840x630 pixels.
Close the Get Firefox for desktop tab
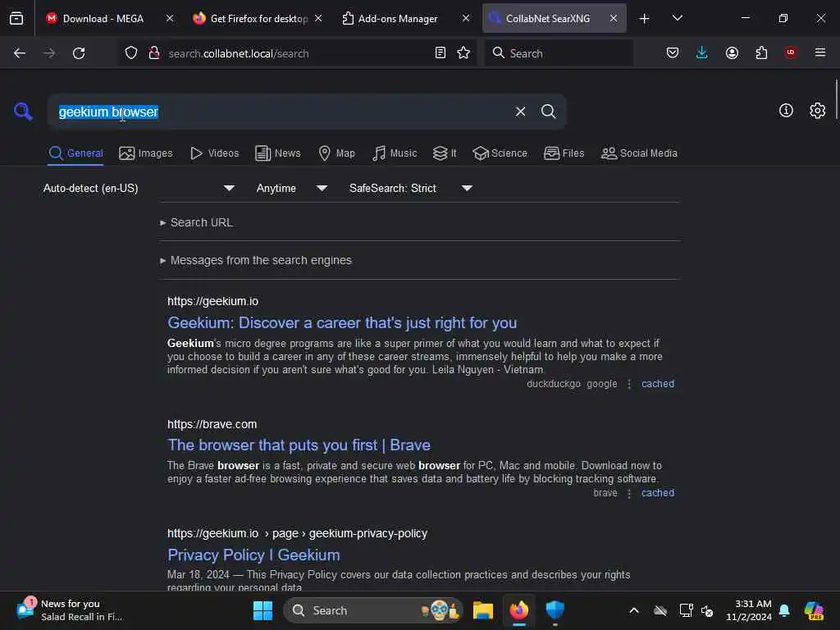(318, 18)
